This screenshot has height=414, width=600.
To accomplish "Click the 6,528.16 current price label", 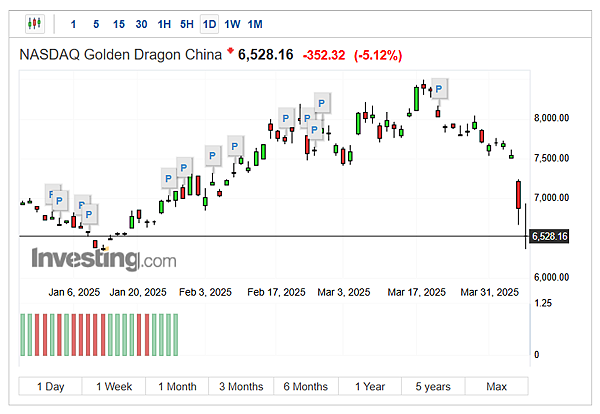I will [549, 236].
